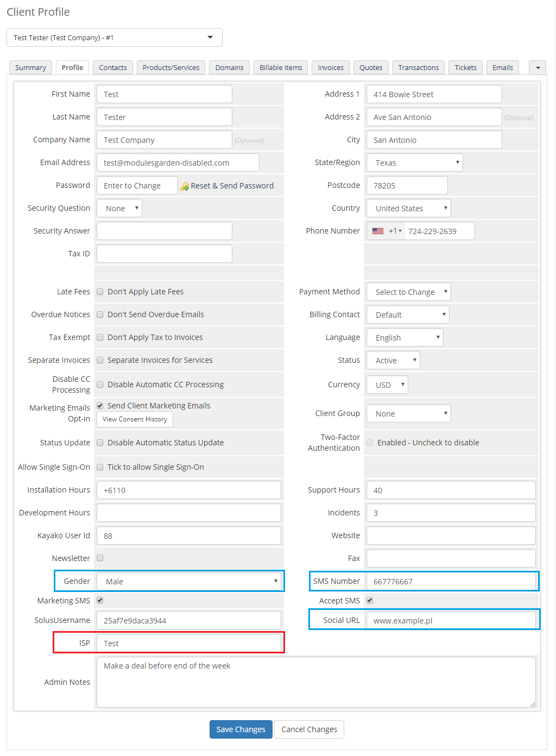Screen dimensions: 556x756
Task: Switch to the Invoices tab
Action: click(331, 67)
